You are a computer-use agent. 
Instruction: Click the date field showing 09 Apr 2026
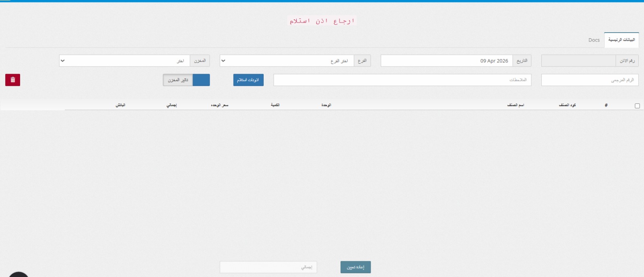(x=447, y=61)
